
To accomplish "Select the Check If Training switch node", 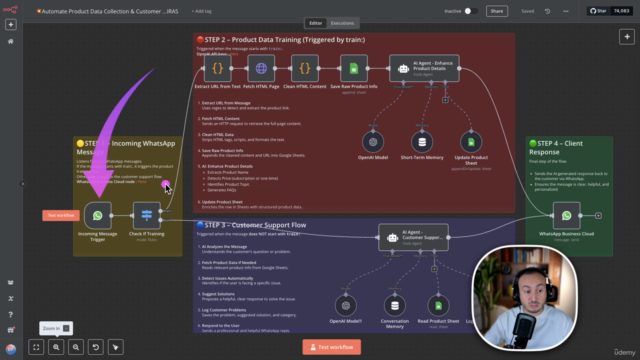I will point(147,216).
